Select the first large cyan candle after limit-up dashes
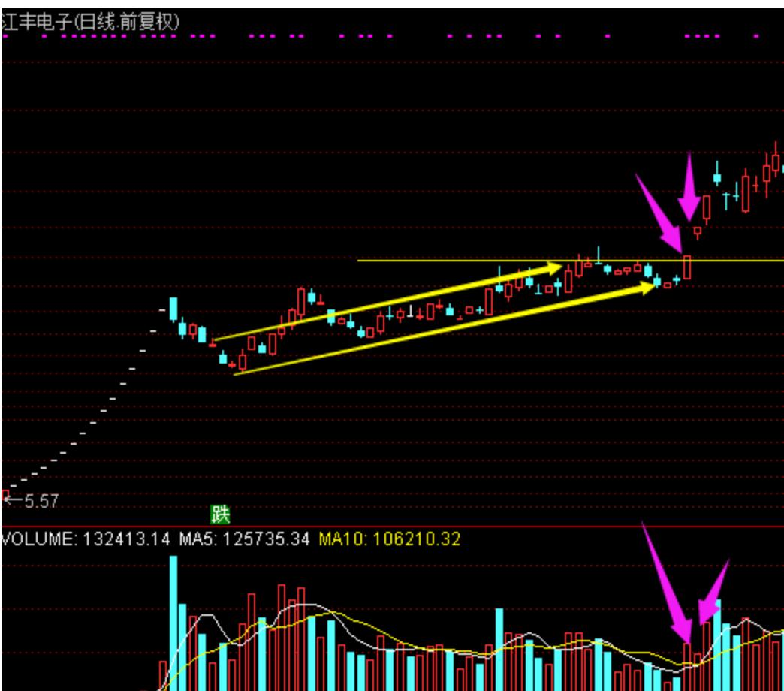Image resolution: width=784 pixels, height=691 pixels. [174, 309]
